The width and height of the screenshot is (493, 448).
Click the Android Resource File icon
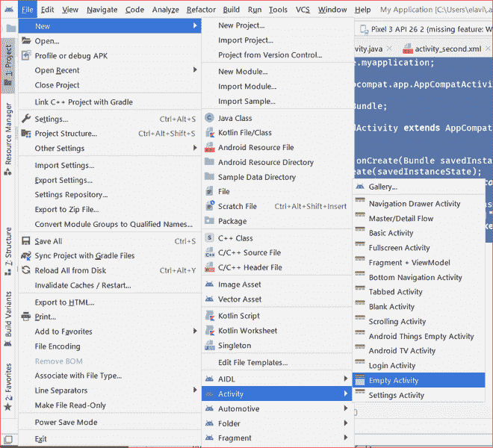click(x=210, y=148)
